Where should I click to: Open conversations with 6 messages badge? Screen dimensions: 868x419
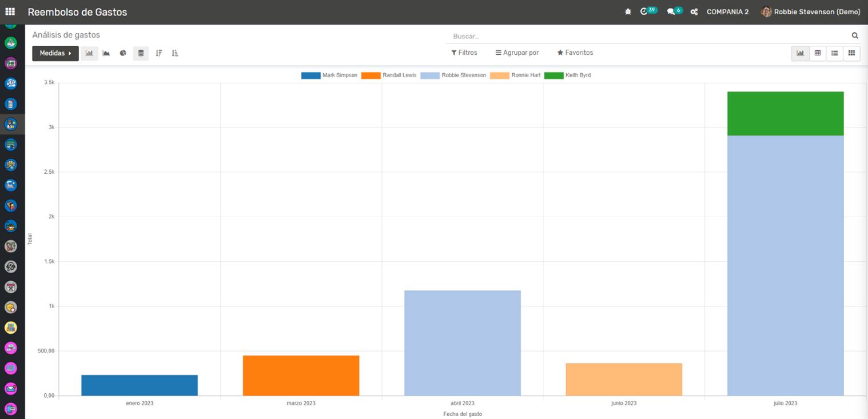click(x=674, y=11)
